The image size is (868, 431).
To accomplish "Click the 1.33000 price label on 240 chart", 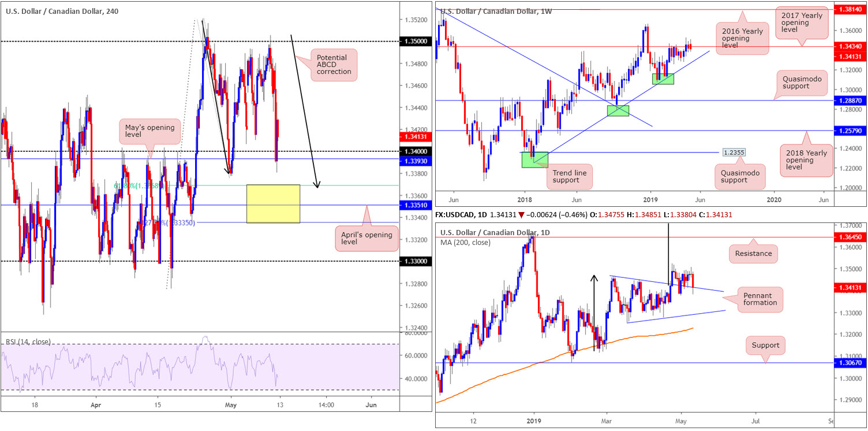I will (415, 261).
